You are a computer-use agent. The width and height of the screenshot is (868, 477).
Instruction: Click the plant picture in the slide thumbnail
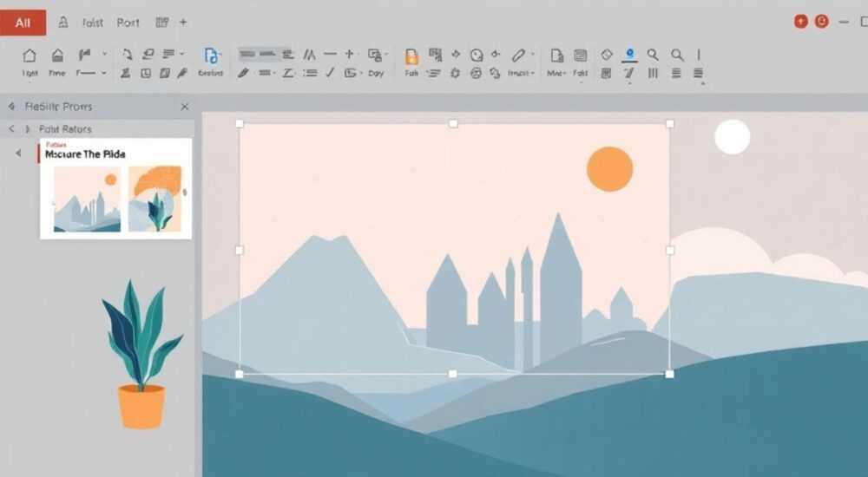tap(155, 199)
